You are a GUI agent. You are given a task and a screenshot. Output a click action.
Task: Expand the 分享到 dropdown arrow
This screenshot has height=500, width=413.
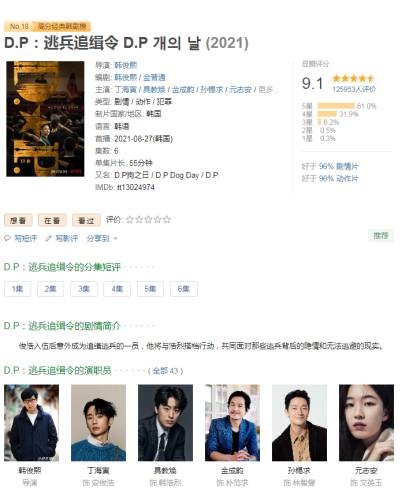click(x=115, y=239)
